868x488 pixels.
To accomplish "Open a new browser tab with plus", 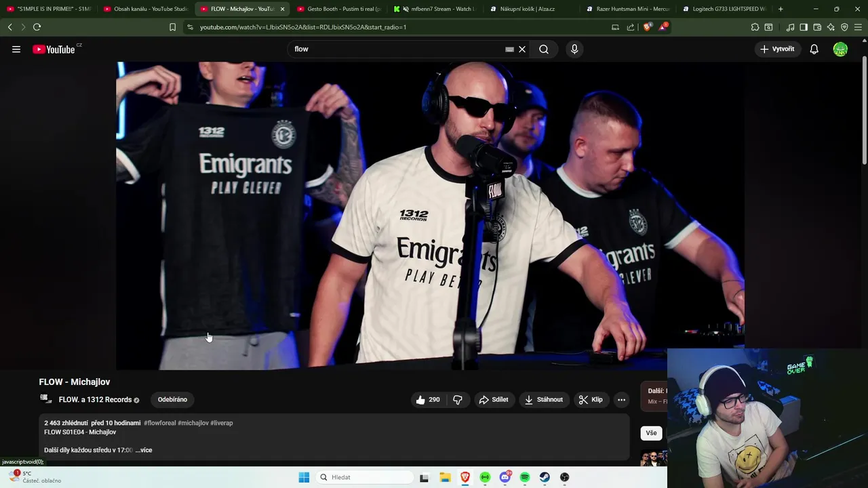I will coord(781,9).
